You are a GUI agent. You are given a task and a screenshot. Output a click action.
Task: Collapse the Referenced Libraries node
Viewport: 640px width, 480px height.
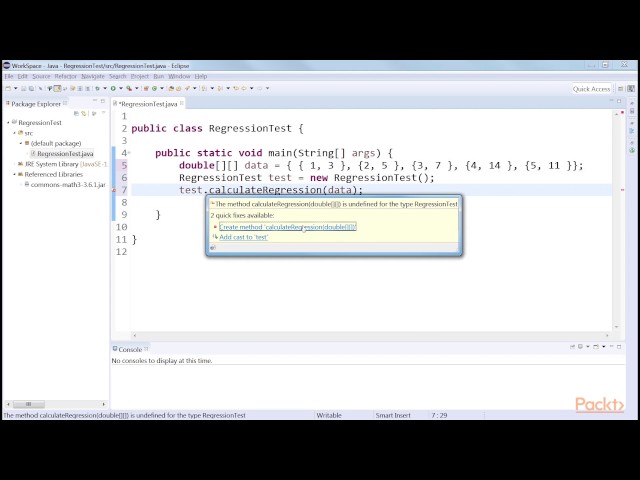click(x=14, y=174)
